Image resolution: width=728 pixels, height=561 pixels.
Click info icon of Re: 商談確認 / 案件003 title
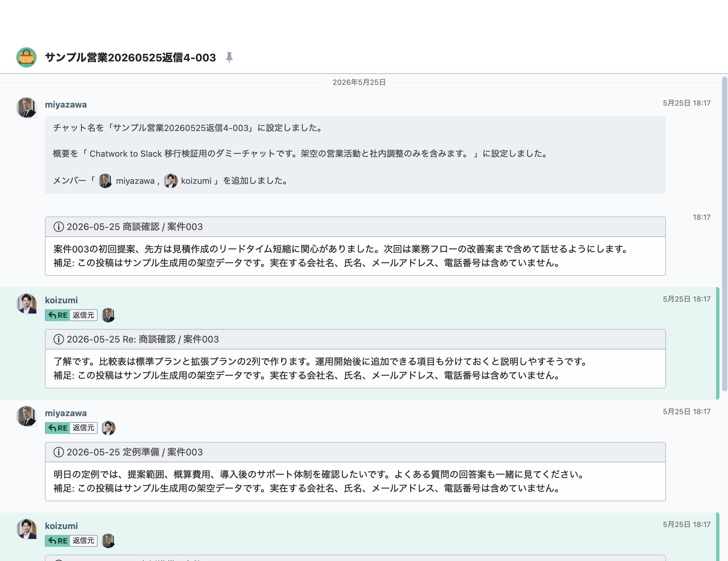tap(59, 339)
